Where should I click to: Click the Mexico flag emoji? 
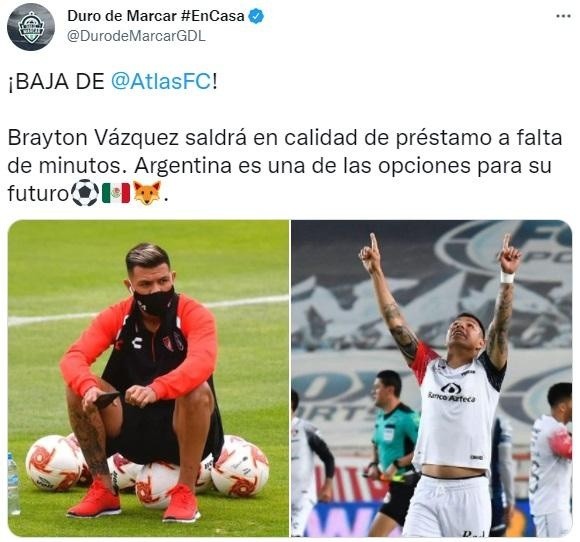point(116,193)
